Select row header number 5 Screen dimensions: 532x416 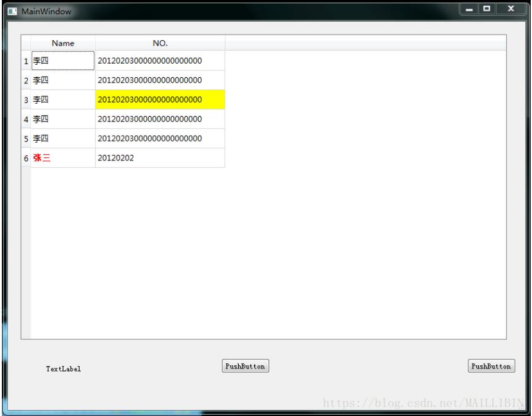click(x=26, y=139)
